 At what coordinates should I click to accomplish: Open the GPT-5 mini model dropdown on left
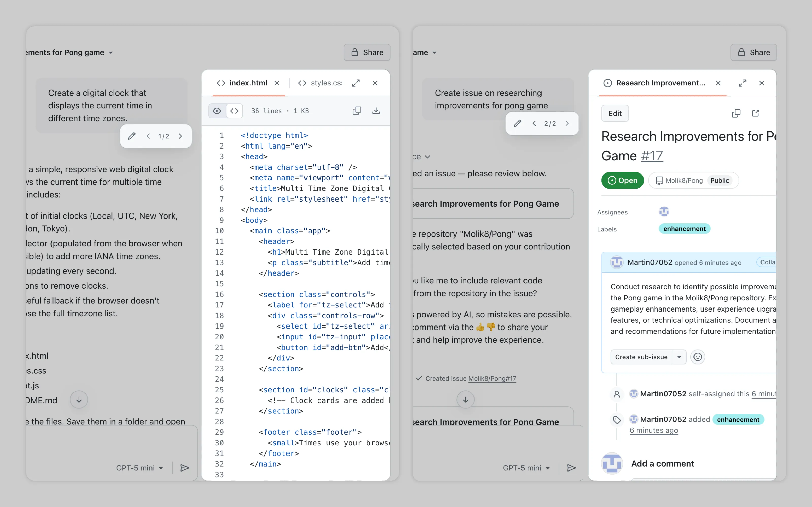click(x=140, y=468)
